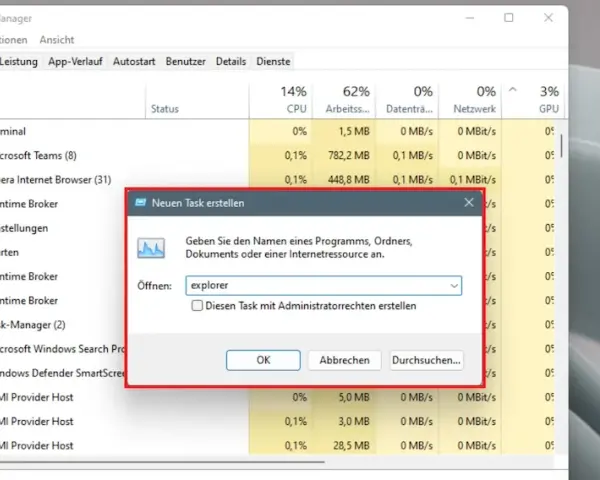Sort by the Arbeitsspeicher column header

[344, 100]
